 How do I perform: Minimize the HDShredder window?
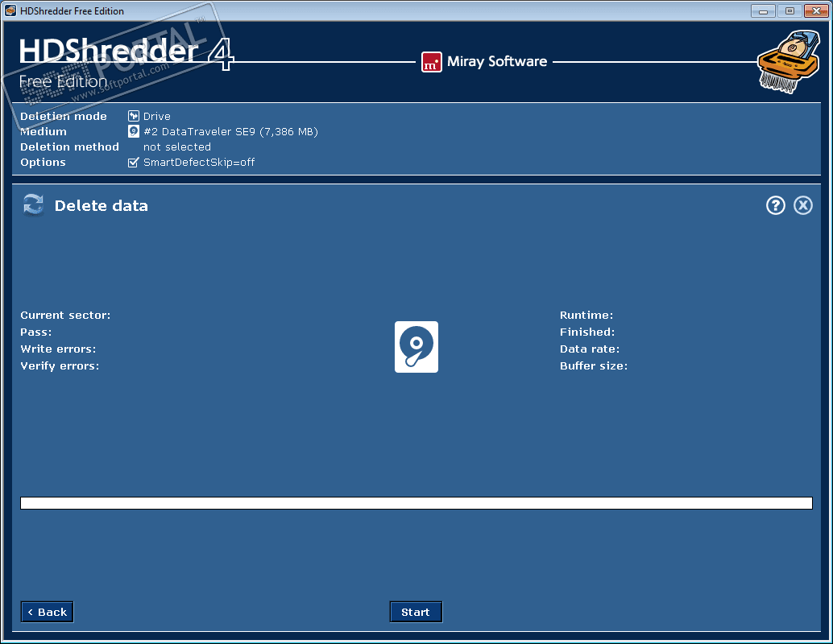(x=764, y=10)
